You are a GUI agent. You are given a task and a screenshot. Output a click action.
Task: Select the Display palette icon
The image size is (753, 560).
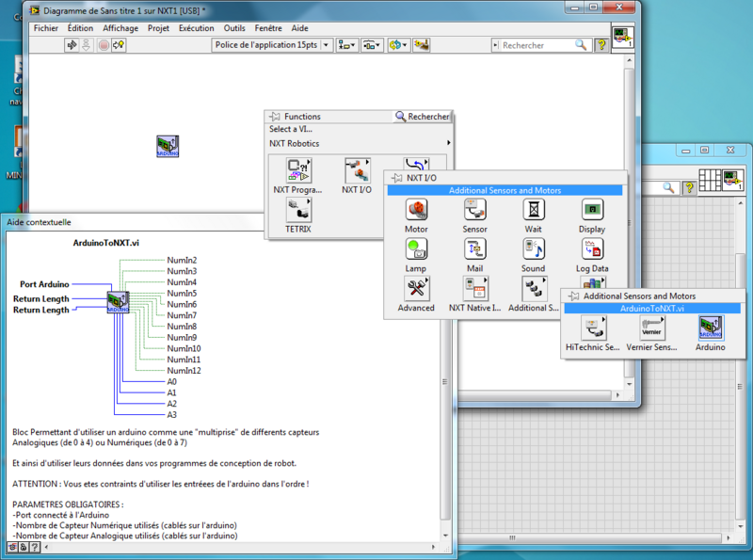591,210
